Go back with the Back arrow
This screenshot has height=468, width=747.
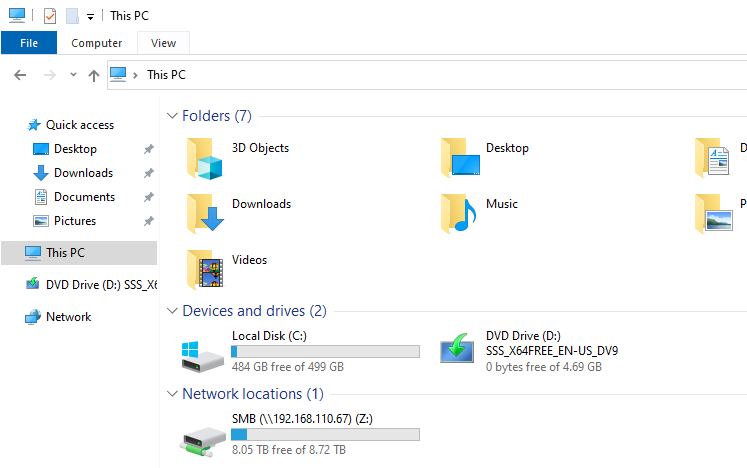tap(20, 75)
